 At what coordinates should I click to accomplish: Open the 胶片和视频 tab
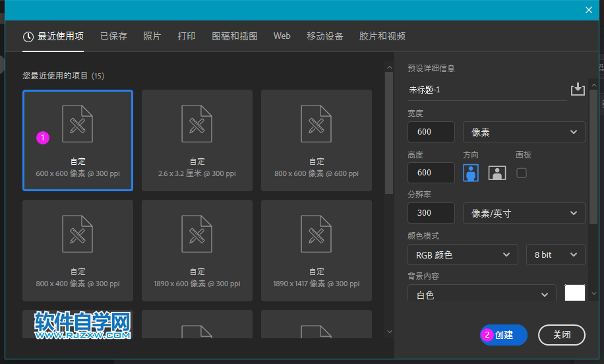(382, 36)
